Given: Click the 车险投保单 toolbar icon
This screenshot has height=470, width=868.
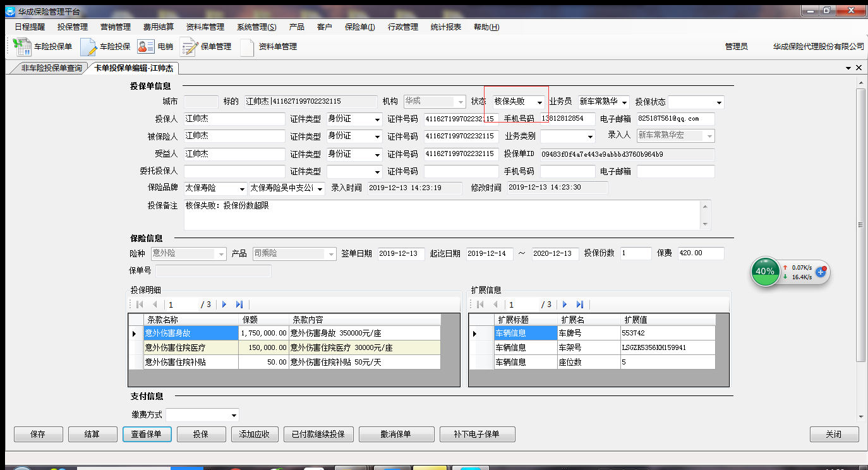Looking at the screenshot, I should [23, 47].
